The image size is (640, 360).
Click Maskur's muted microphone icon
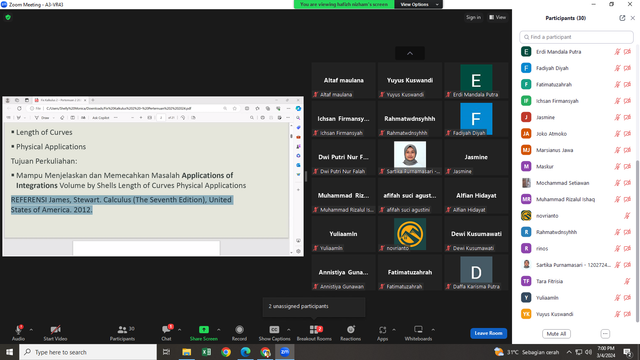click(x=618, y=167)
